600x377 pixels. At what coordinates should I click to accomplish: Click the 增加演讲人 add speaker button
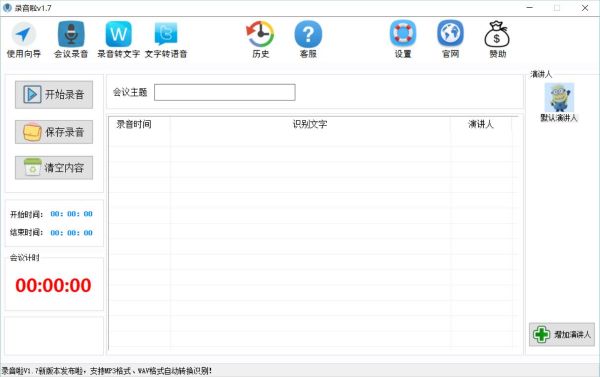pos(562,335)
